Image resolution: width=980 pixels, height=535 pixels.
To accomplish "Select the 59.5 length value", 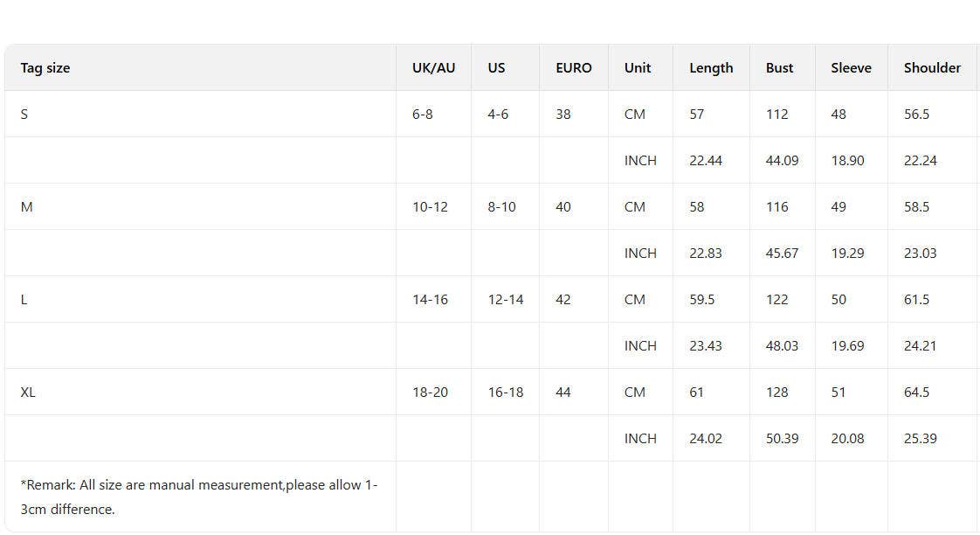I will pos(702,300).
